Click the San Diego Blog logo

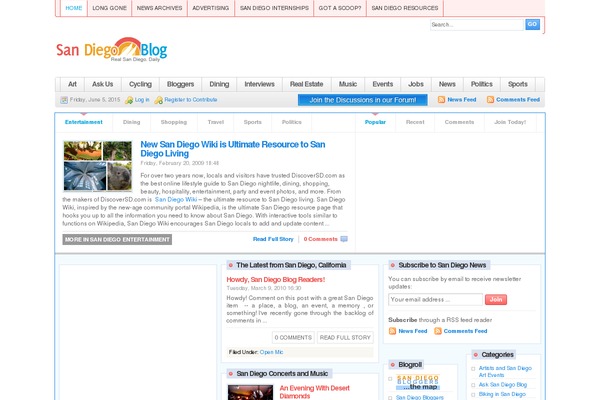coord(112,50)
